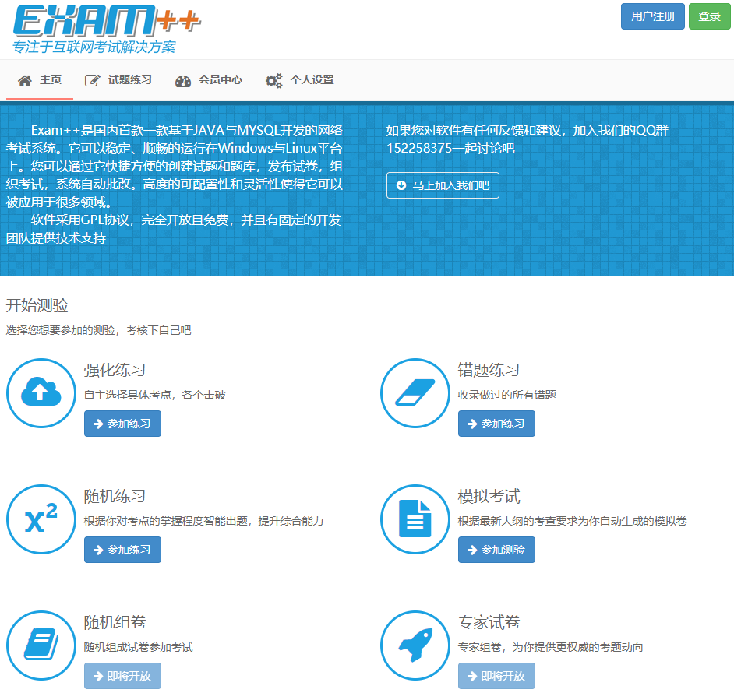Click the text 根据你对考点的掌握程度智能出题
The height and width of the screenshot is (700, 734).
point(166,521)
